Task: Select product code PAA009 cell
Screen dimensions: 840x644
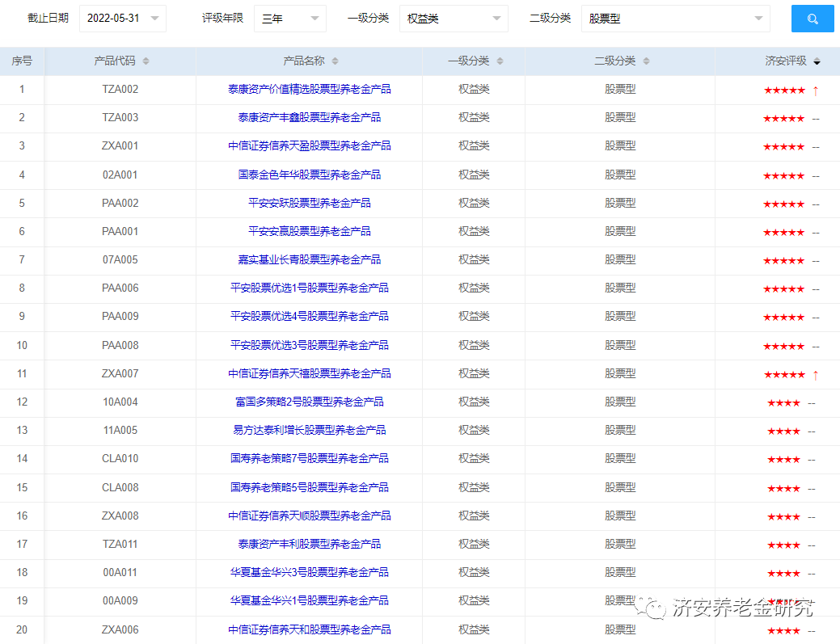Action: click(120, 317)
